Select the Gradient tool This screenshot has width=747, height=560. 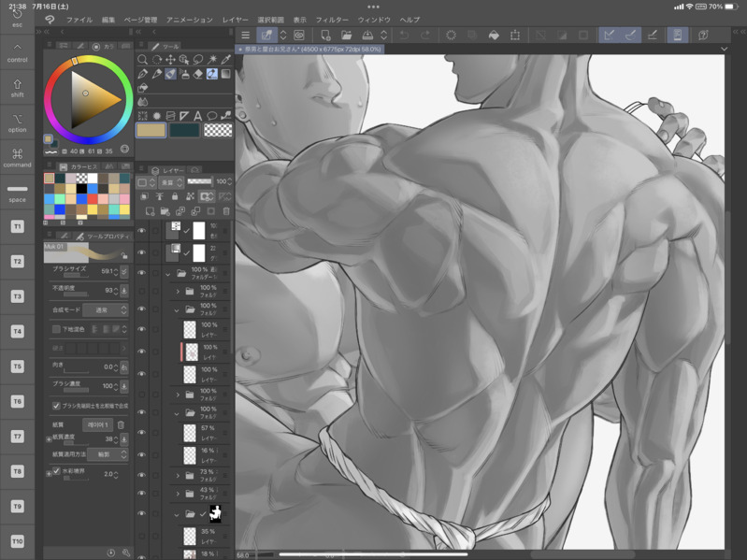click(x=226, y=74)
